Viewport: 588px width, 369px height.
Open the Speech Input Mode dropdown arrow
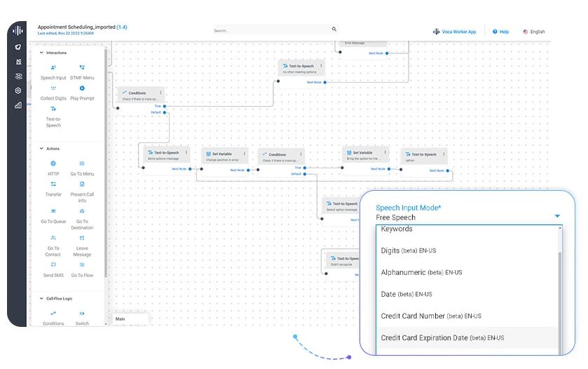tap(557, 216)
